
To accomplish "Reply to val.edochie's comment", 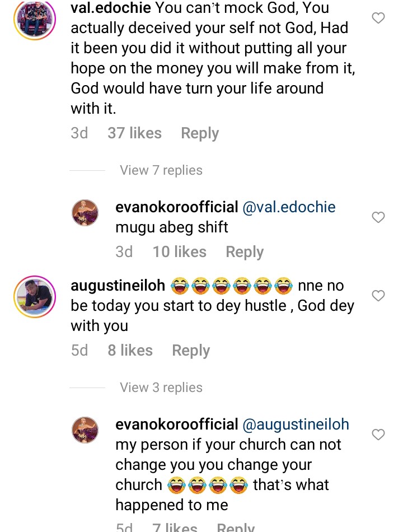I will coord(200,133).
